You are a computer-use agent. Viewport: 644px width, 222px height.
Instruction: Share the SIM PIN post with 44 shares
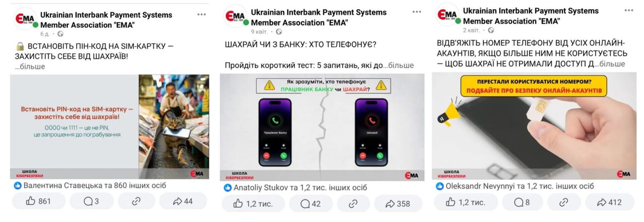pos(183,201)
